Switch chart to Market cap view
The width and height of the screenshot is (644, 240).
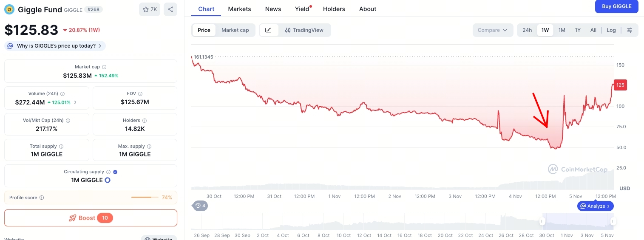(x=235, y=30)
